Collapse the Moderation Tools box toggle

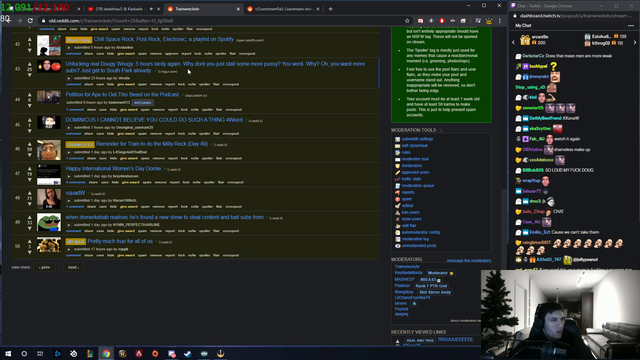tap(441, 130)
